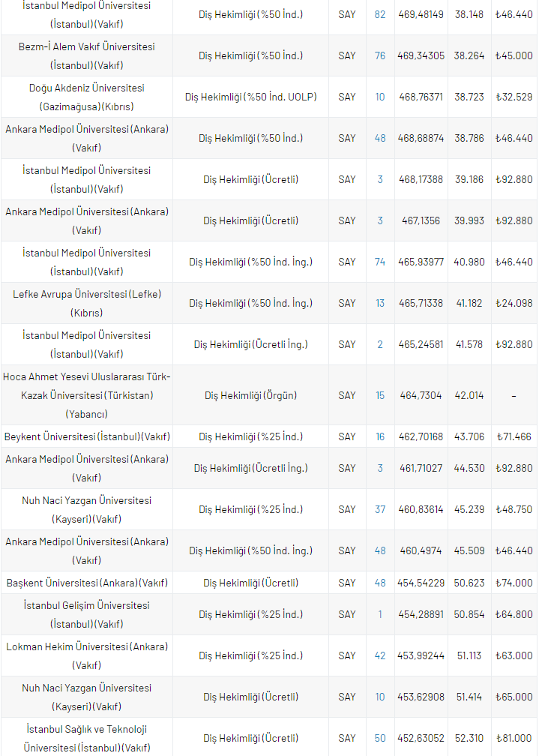This screenshot has height=756, width=539.
Task: Click Başkent Üniversitesi (Ankara) name
Action: point(87,583)
